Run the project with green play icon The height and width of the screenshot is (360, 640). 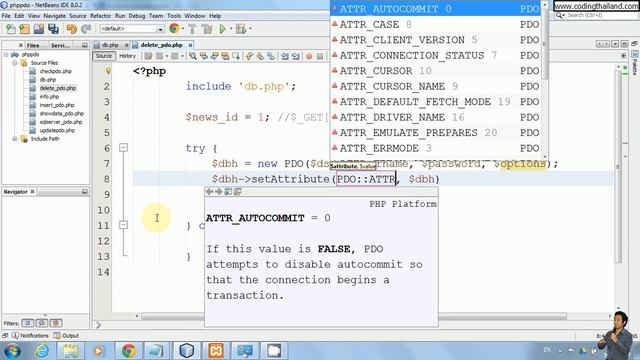[x=222, y=29]
